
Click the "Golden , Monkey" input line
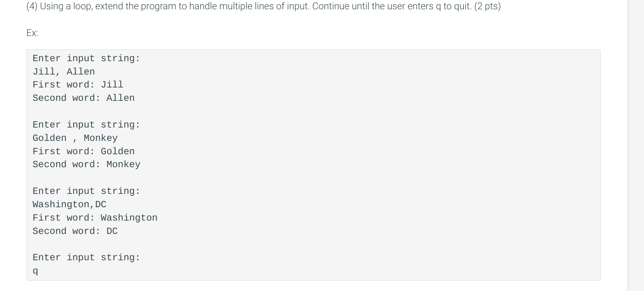(75, 138)
